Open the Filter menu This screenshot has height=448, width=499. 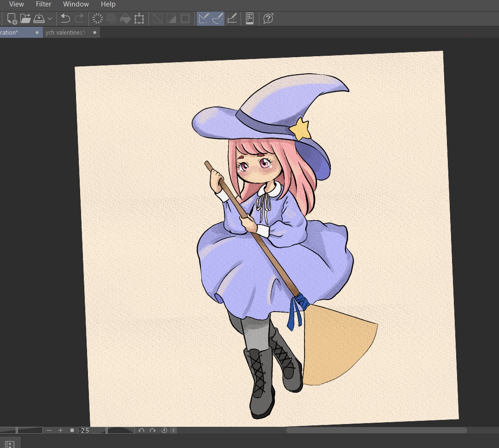click(x=44, y=4)
